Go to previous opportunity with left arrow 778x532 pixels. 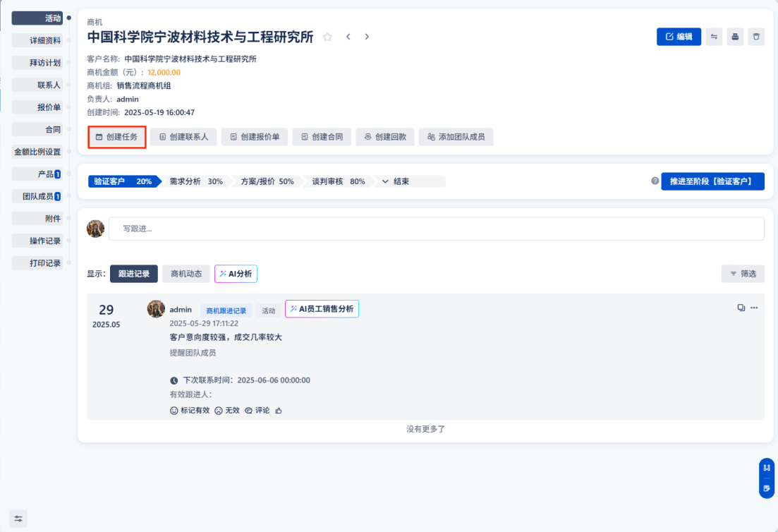click(x=348, y=37)
